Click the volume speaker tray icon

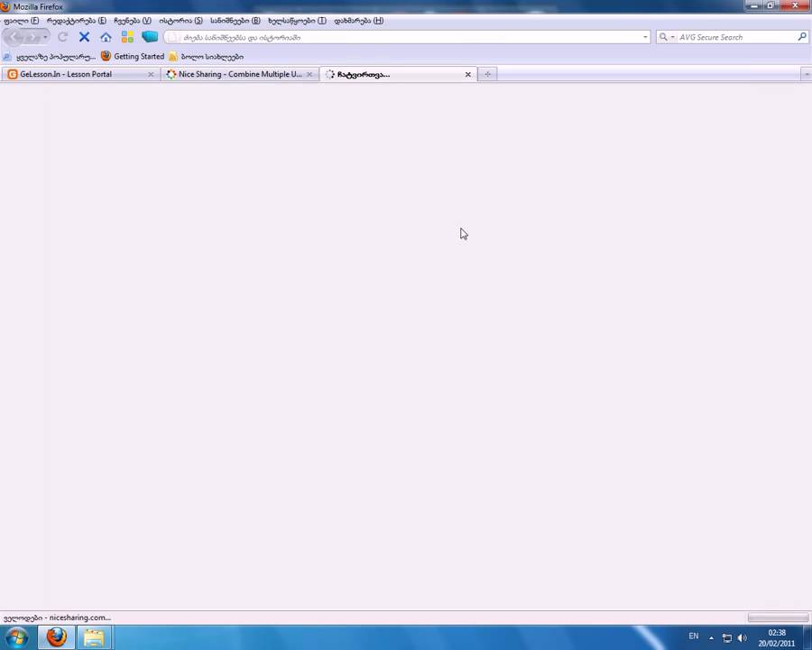[743, 637]
